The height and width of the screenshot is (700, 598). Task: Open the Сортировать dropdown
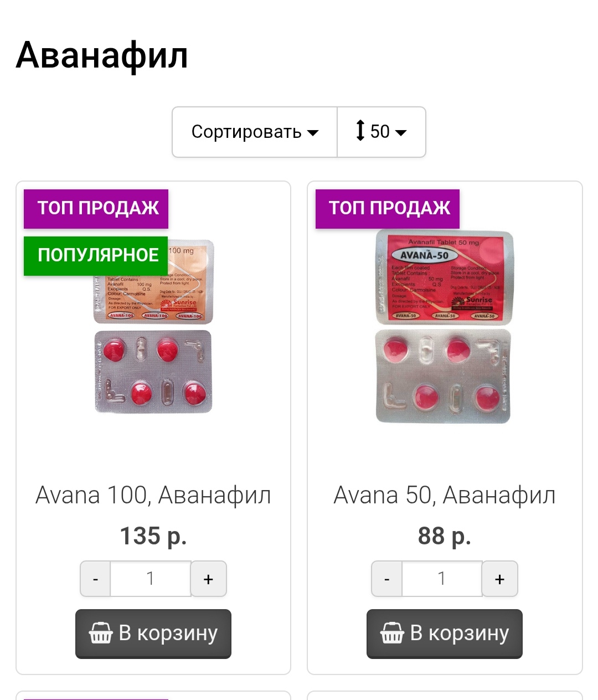254,132
